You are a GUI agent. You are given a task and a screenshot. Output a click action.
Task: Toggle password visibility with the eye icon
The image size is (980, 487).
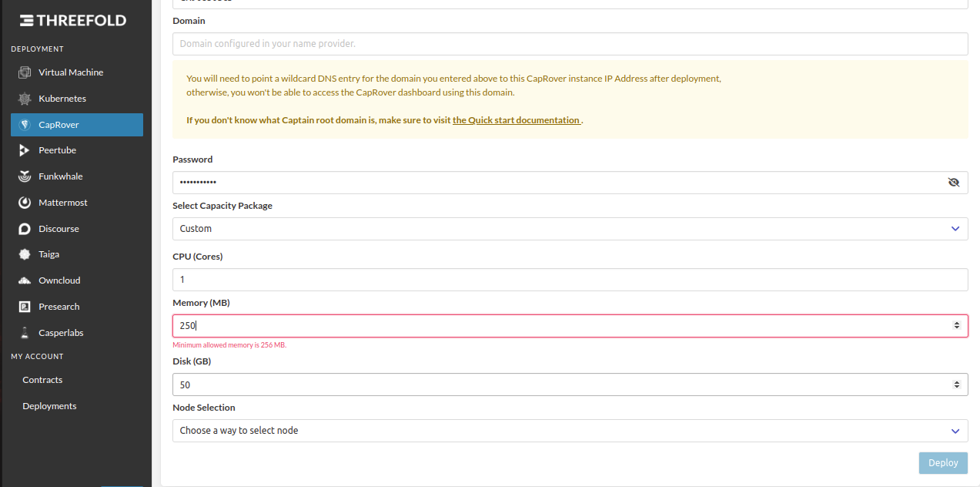(954, 182)
